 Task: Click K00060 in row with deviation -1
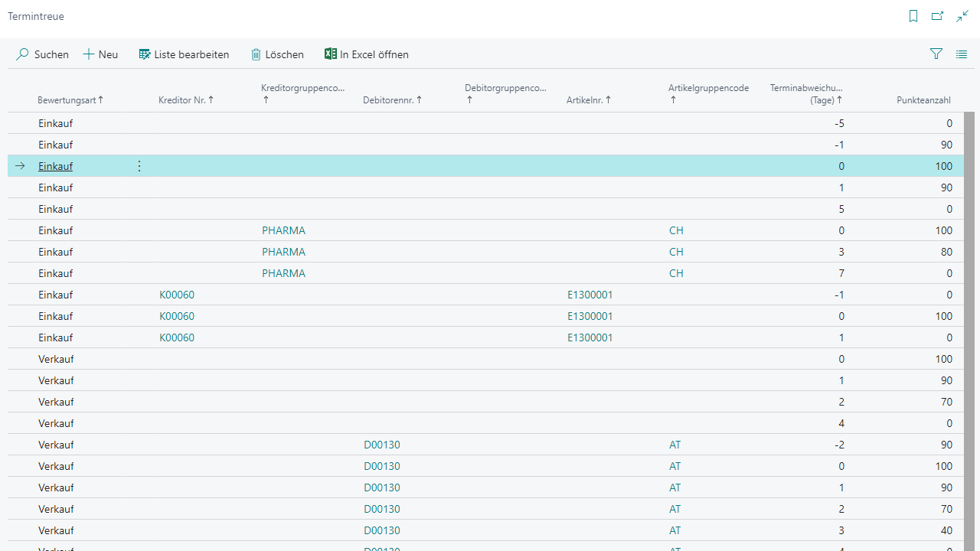coord(177,295)
